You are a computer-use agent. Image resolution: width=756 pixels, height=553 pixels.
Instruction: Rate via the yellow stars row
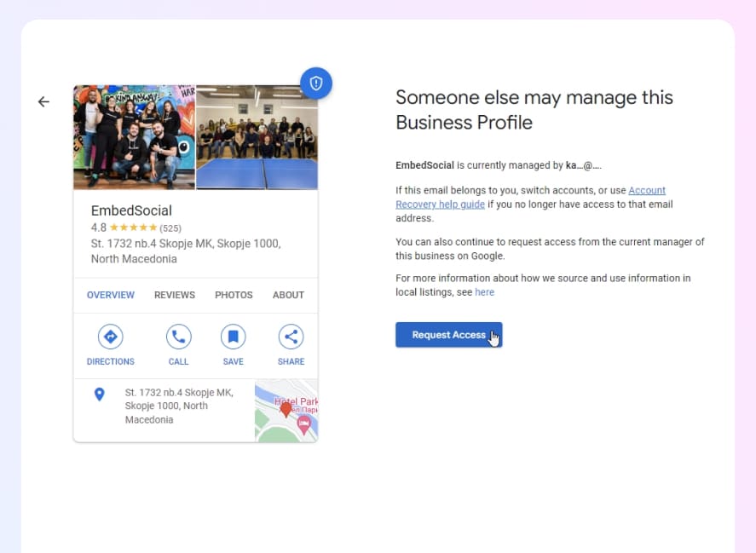point(134,228)
